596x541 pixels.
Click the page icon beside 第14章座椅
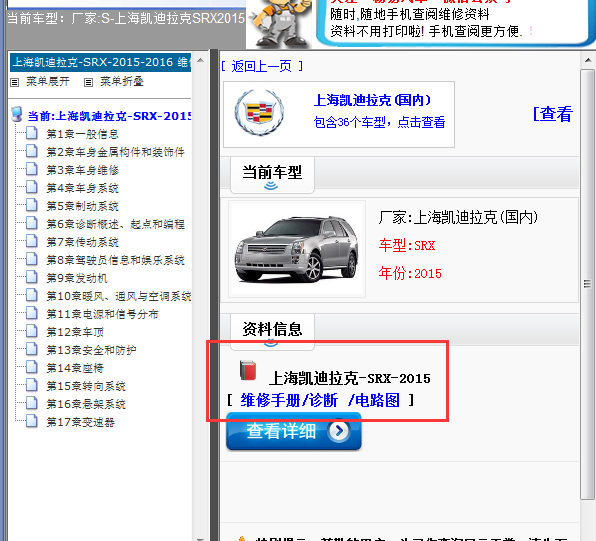(x=32, y=368)
